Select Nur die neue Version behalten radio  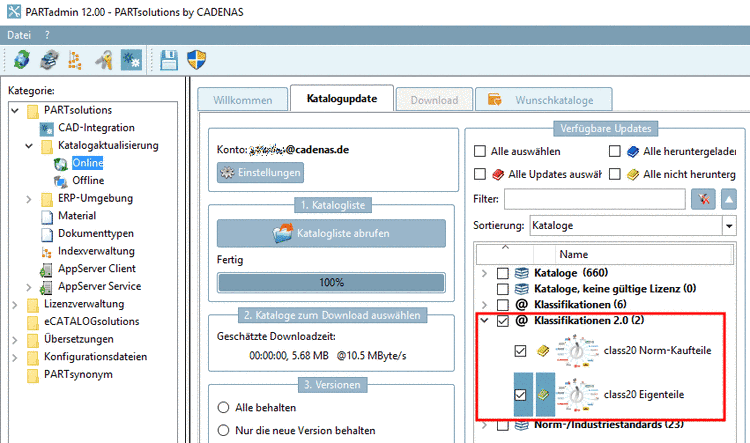[x=223, y=430]
